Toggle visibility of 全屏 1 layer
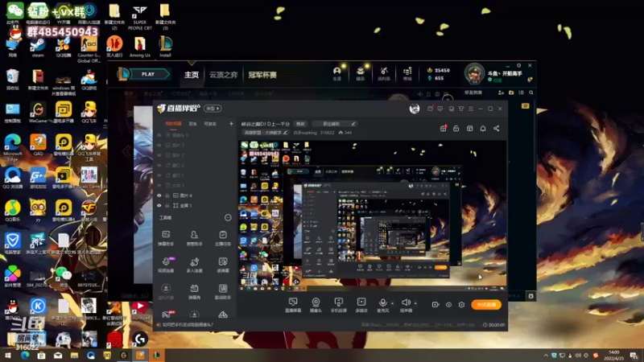644x362 pixels. [x=159, y=206]
